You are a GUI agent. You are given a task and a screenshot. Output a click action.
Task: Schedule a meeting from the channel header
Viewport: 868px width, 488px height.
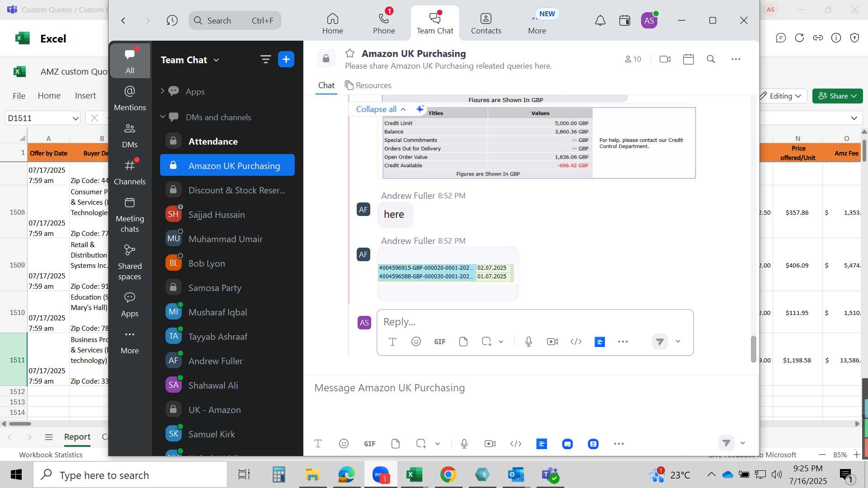[x=689, y=59]
